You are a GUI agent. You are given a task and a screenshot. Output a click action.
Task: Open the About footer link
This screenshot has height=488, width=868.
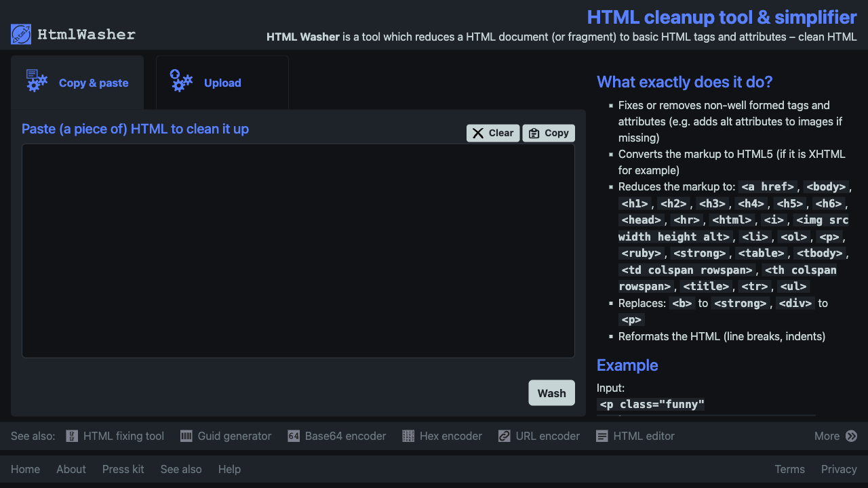[x=71, y=469]
